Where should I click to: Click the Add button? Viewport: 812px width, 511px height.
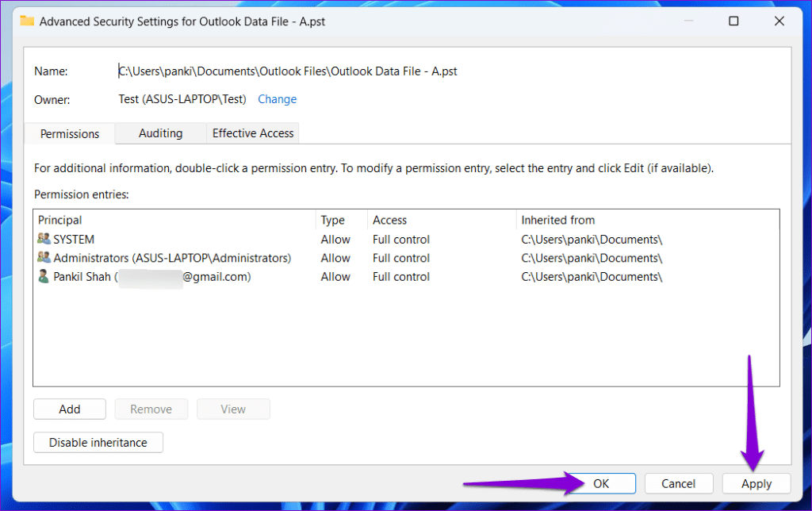coord(70,409)
